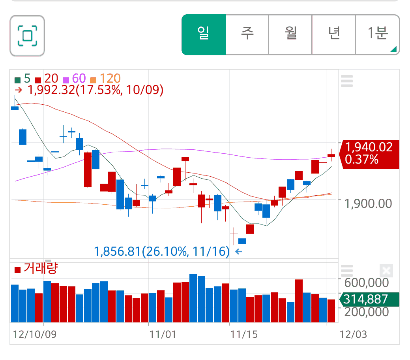Click the 11/15 date axis label
The width and height of the screenshot is (410, 360).
point(244,334)
